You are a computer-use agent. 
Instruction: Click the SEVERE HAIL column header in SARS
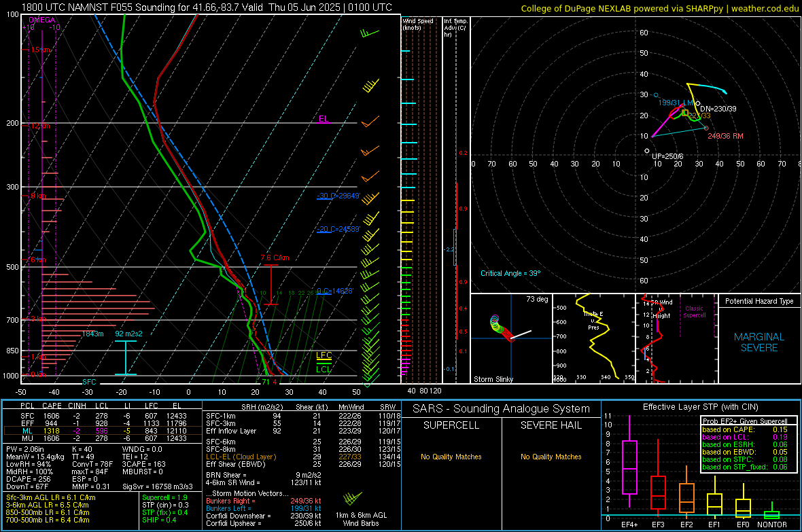point(551,425)
